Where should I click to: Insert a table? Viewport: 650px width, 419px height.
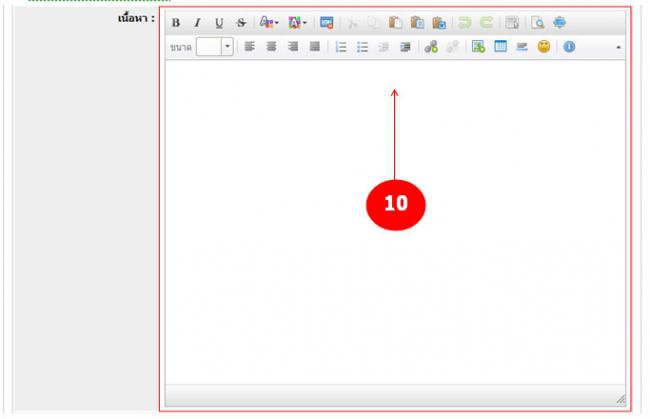pos(500,46)
